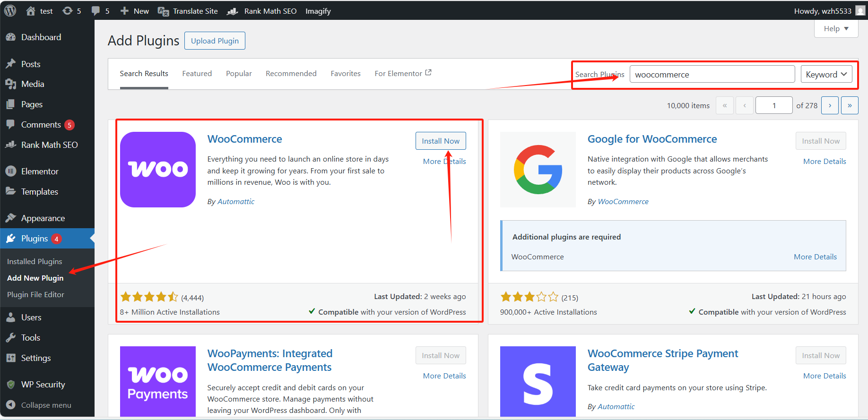The height and width of the screenshot is (420, 868).
Task: Click the WooCommerce purple logo thumbnail
Action: [x=157, y=169]
